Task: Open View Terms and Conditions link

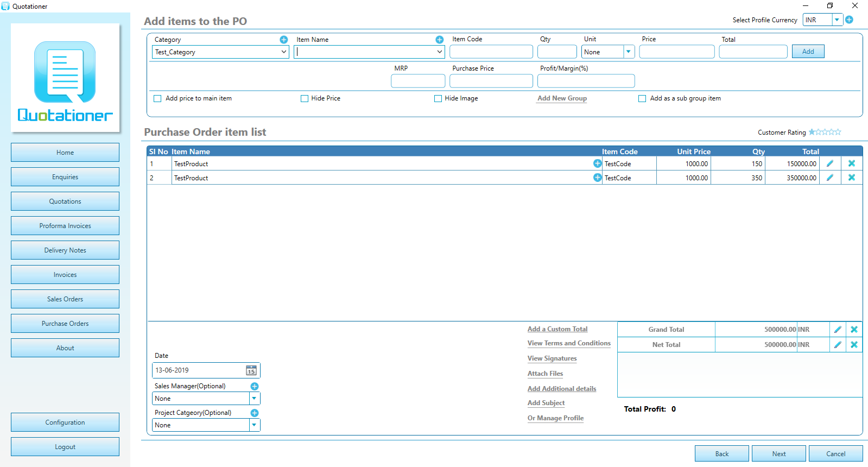Action: pos(569,343)
